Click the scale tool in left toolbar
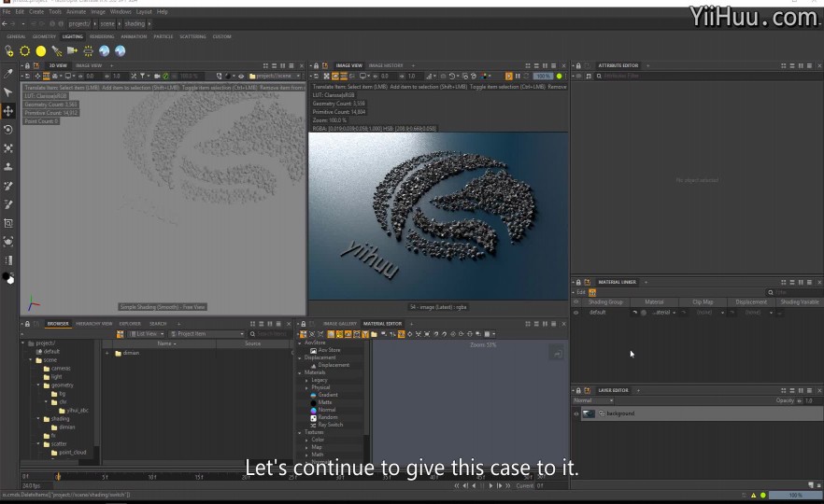824x504 pixels. 7,148
